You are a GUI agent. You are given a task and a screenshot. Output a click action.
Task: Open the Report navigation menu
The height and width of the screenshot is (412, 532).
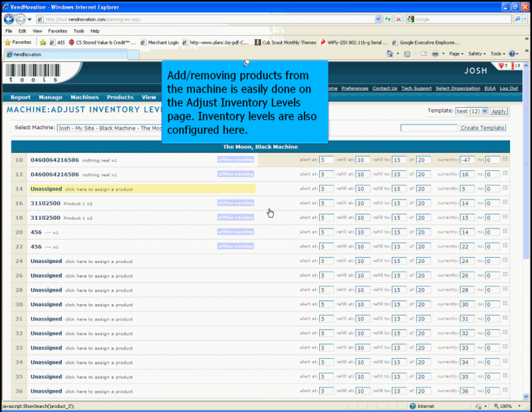(21, 97)
